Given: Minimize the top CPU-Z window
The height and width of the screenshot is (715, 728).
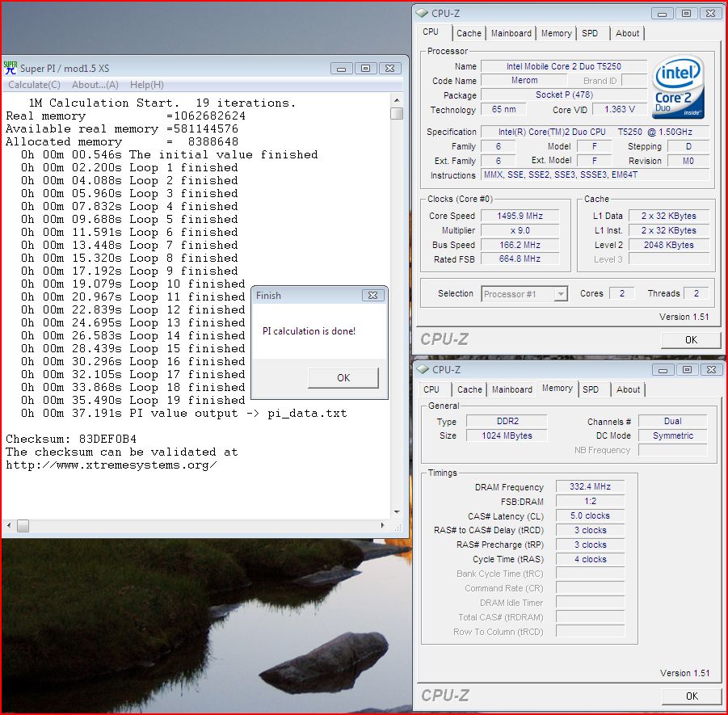Looking at the screenshot, I should (662, 14).
